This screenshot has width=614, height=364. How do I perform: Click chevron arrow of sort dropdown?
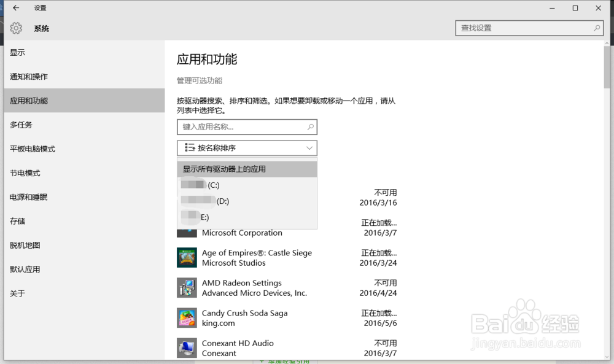click(x=309, y=148)
